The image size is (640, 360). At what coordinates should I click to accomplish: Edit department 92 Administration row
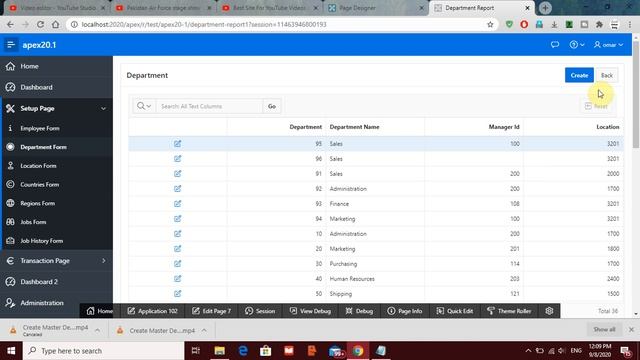(x=177, y=189)
